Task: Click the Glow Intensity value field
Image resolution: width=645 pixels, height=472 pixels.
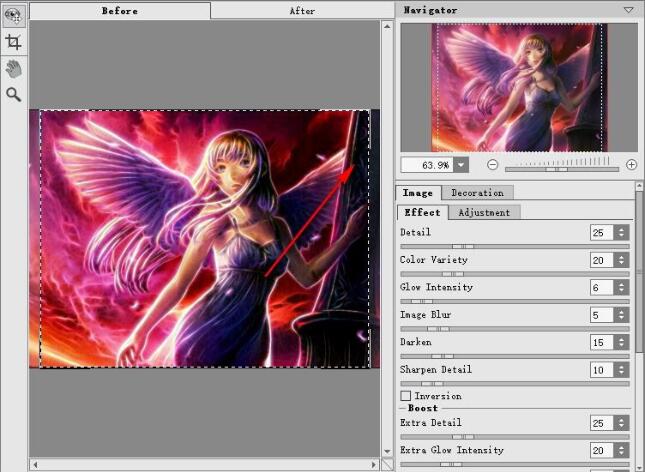Action: pyautogui.click(x=601, y=288)
